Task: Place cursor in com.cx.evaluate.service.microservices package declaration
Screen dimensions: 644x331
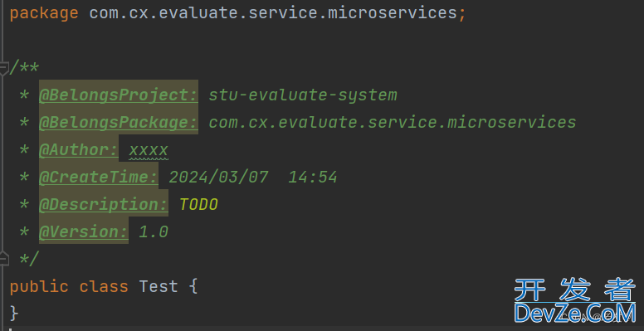Action: click(x=273, y=13)
